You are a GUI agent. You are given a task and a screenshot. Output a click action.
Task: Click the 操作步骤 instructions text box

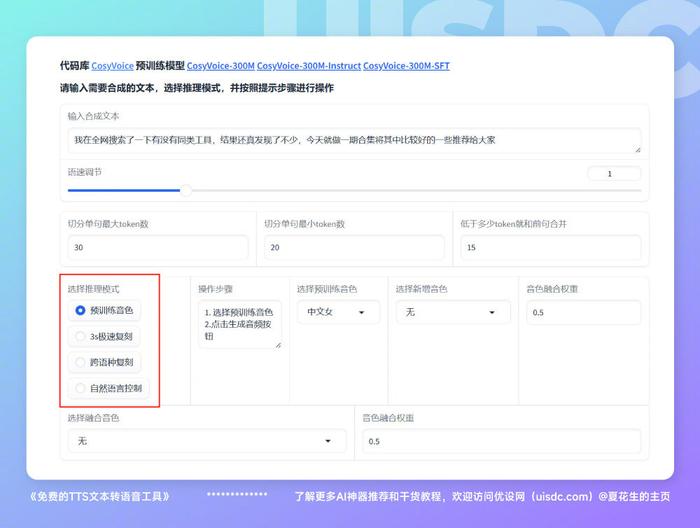(x=240, y=324)
